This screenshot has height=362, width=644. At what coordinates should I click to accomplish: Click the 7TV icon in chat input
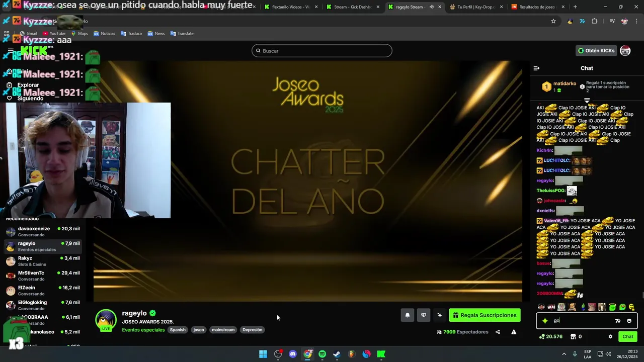pyautogui.click(x=618, y=321)
